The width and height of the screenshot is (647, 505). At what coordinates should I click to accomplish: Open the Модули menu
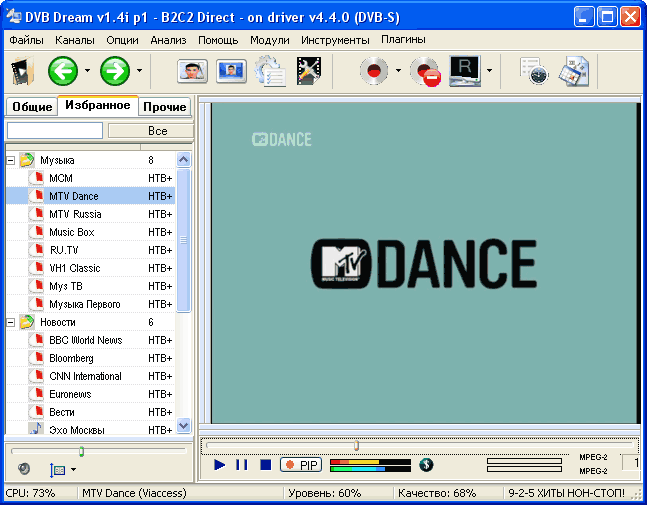click(x=269, y=40)
